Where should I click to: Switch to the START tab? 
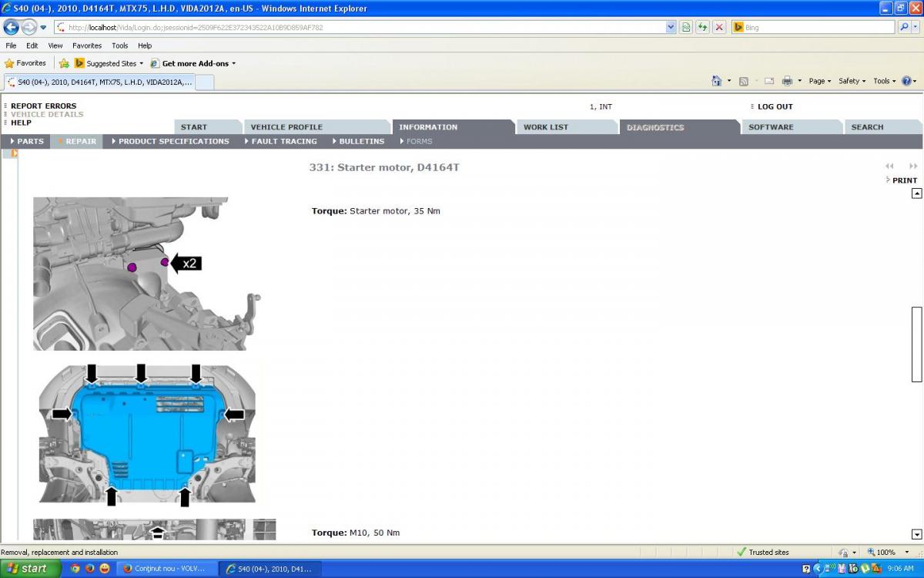(x=207, y=127)
